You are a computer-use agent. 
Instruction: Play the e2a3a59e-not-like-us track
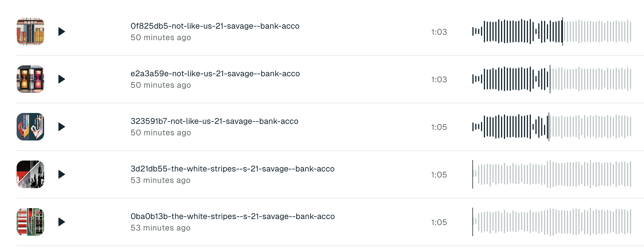[x=62, y=79]
